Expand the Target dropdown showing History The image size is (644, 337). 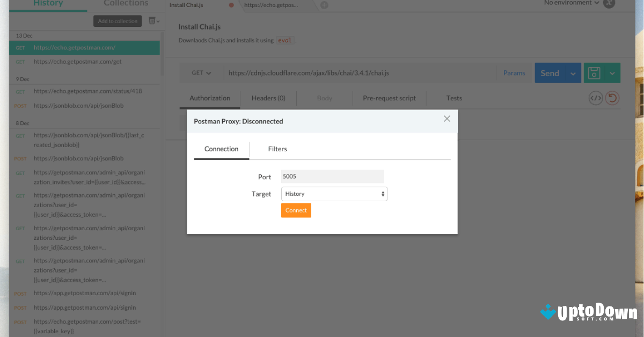(334, 194)
